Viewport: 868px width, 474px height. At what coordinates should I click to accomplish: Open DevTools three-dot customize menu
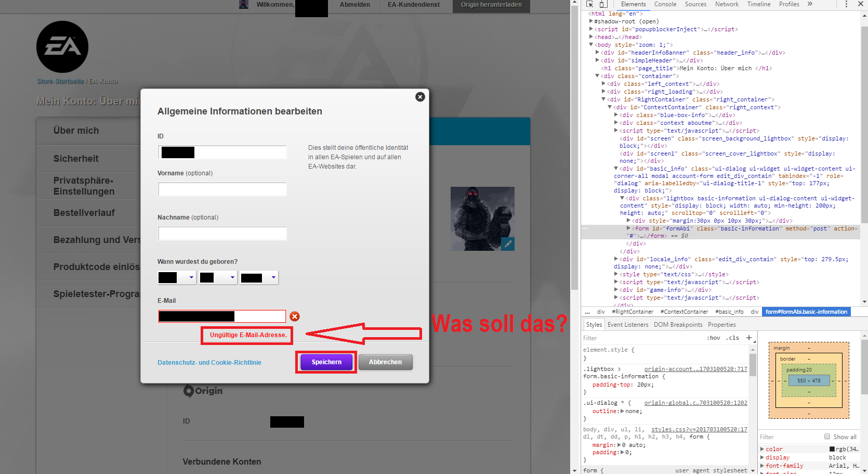coord(846,4)
